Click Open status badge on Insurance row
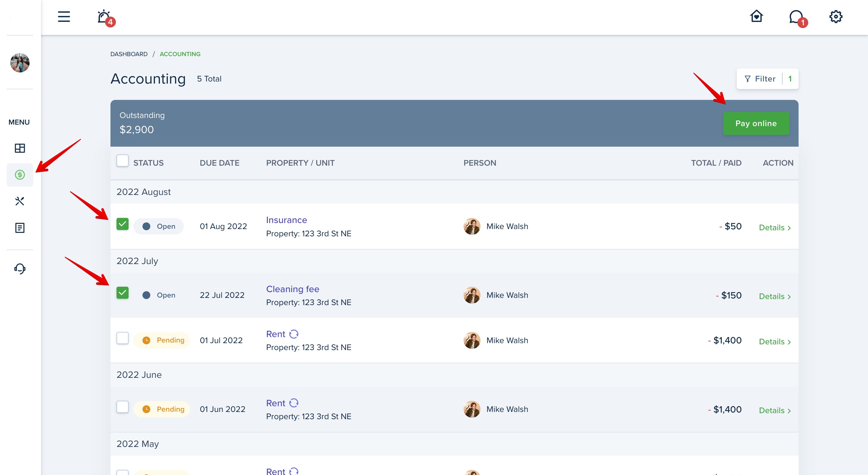Screen dimensions: 868x475 tap(158, 226)
